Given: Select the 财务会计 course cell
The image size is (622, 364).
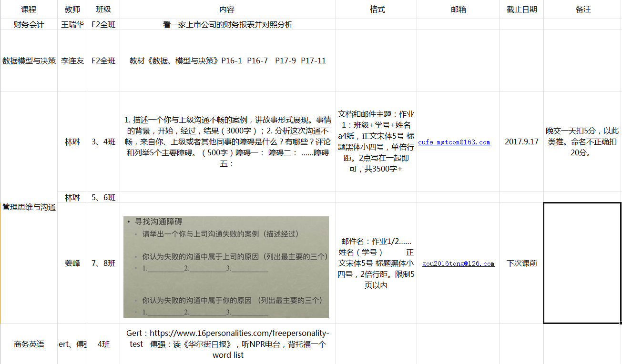Looking at the screenshot, I should point(29,25).
